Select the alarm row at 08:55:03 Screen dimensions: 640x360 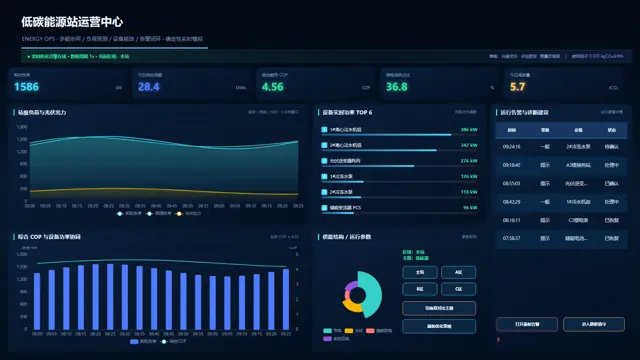click(561, 183)
